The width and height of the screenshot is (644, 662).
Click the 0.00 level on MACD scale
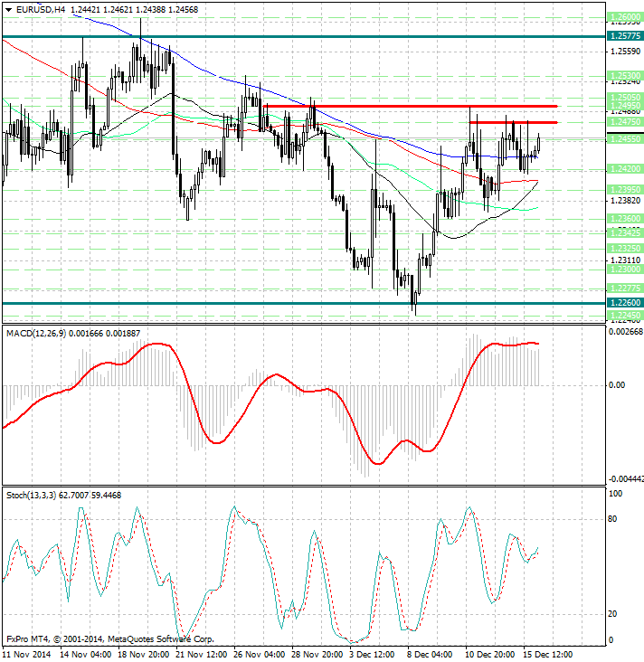pyautogui.click(x=618, y=385)
